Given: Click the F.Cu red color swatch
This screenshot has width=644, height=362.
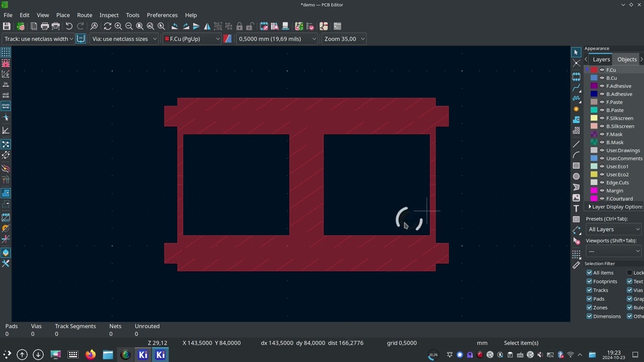Looking at the screenshot, I should pyautogui.click(x=594, y=70).
